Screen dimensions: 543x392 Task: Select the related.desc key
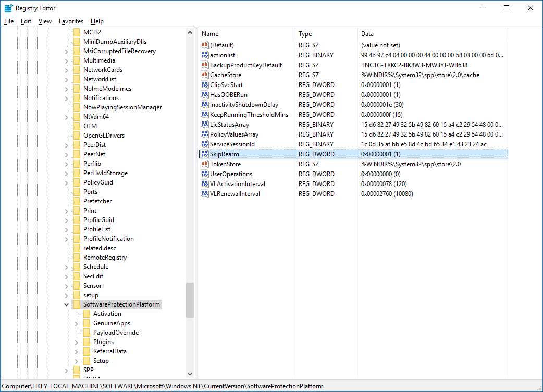[x=100, y=248]
